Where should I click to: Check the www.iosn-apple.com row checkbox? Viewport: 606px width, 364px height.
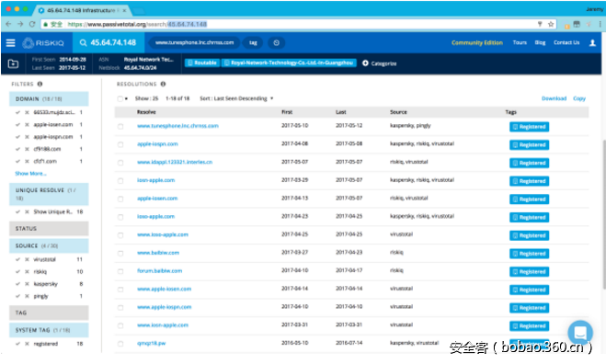pos(120,325)
